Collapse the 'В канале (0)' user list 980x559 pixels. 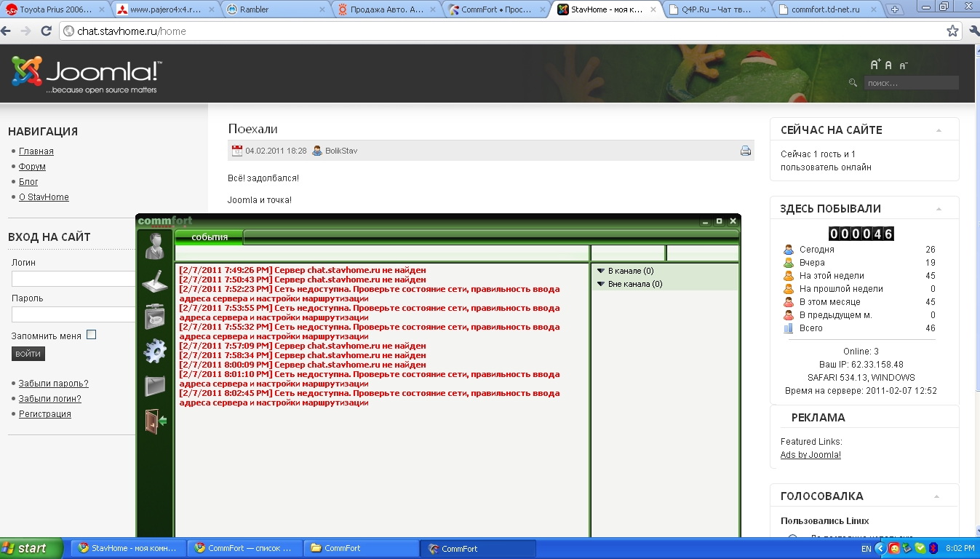click(601, 271)
